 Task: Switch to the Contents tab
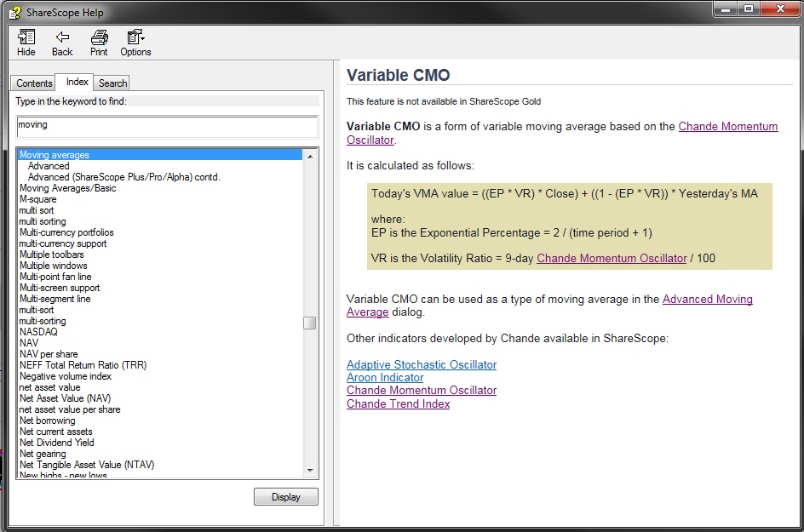coord(34,83)
